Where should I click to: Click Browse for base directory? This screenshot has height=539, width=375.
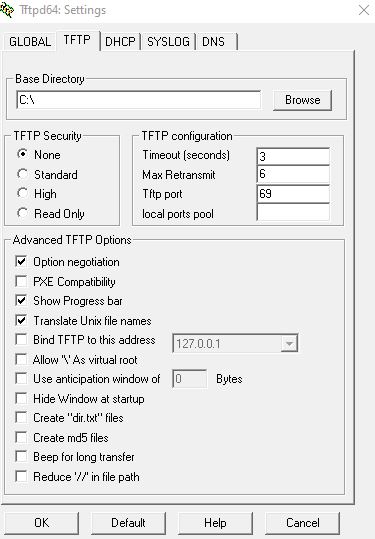pyautogui.click(x=302, y=100)
